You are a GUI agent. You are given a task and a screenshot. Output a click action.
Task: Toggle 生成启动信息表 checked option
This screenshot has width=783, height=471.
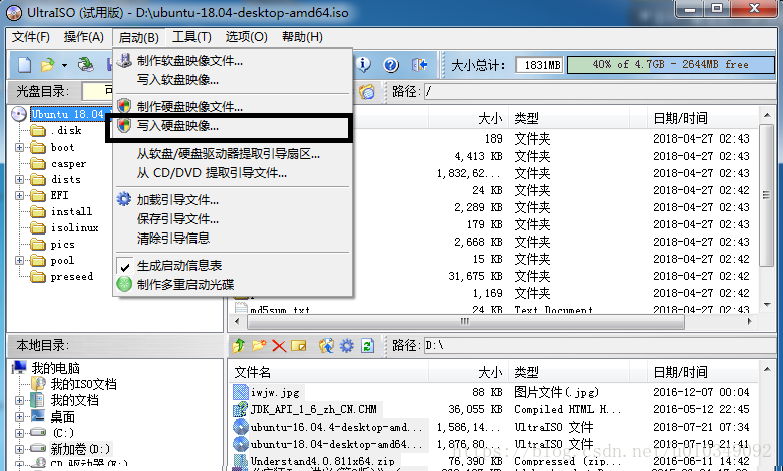click(x=233, y=266)
